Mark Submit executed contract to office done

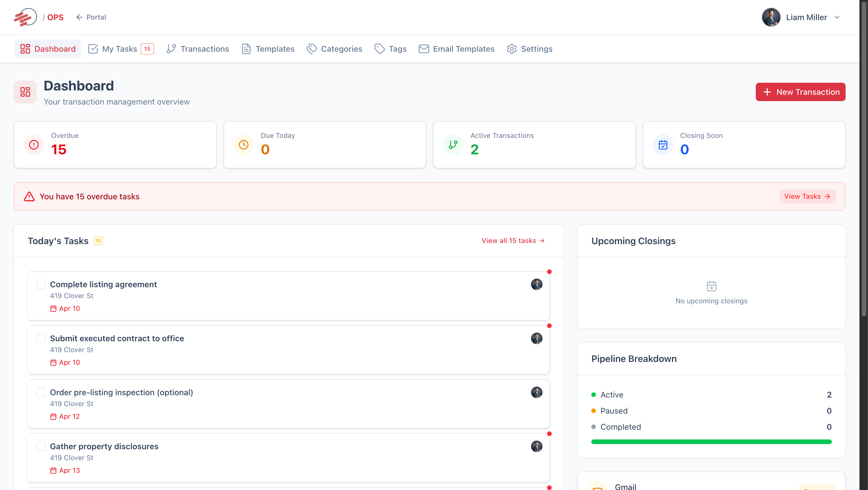[x=41, y=338]
